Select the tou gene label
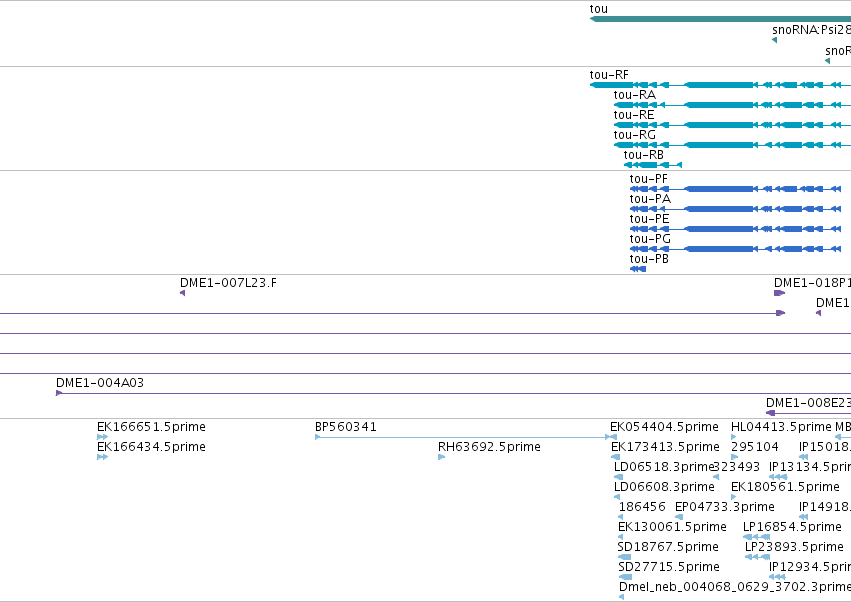851x602 pixels. [599, 9]
